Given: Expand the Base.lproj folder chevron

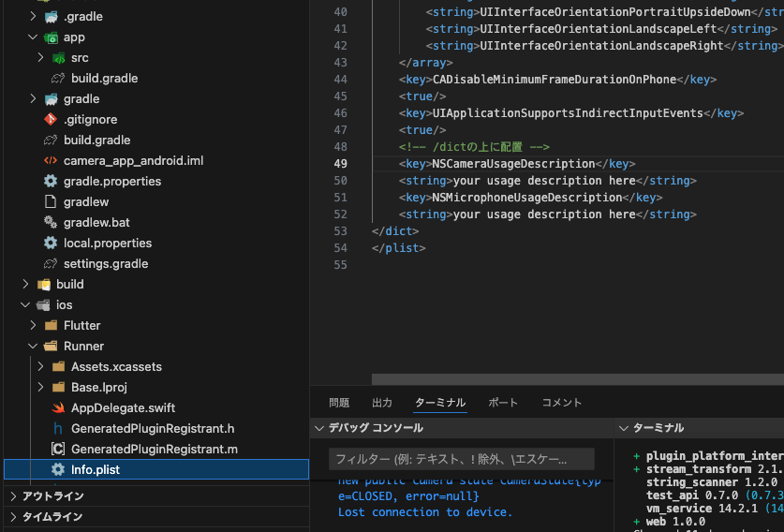Looking at the screenshot, I should (x=40, y=387).
